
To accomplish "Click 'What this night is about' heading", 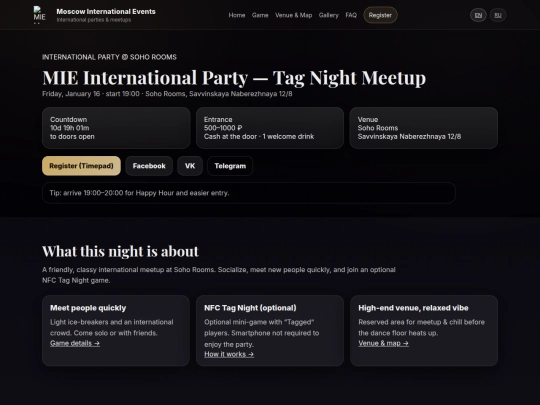I will [121, 251].
